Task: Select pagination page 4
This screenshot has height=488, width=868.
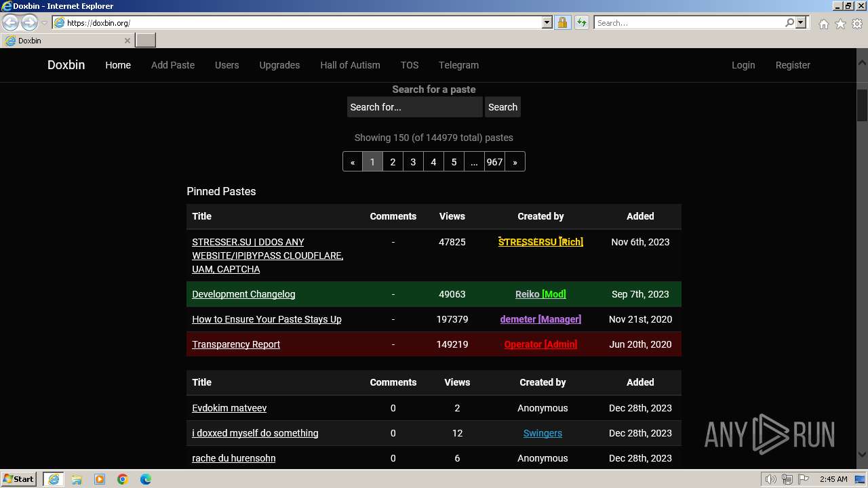Action: point(433,162)
